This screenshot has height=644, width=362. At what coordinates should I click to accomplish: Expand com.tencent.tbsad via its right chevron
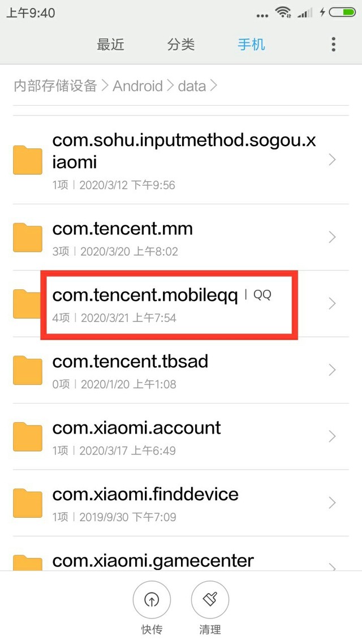tap(332, 370)
